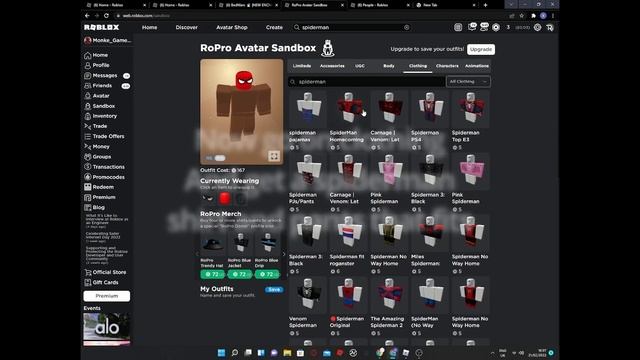Switch to the Characters tab
The height and width of the screenshot is (360, 640).
tap(447, 66)
